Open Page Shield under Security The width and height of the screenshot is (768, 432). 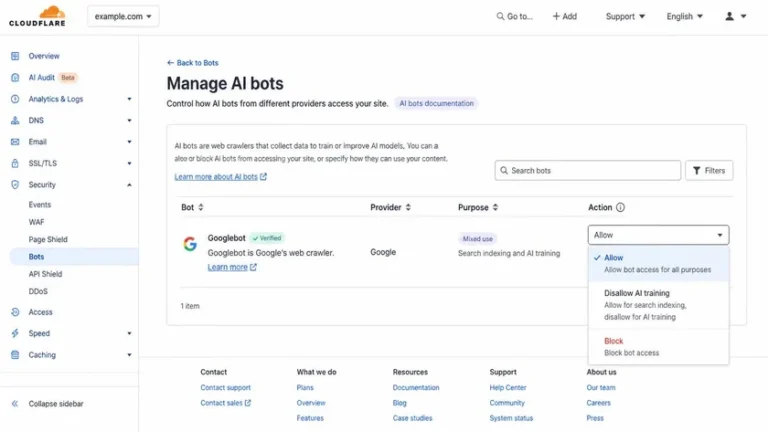tap(48, 240)
